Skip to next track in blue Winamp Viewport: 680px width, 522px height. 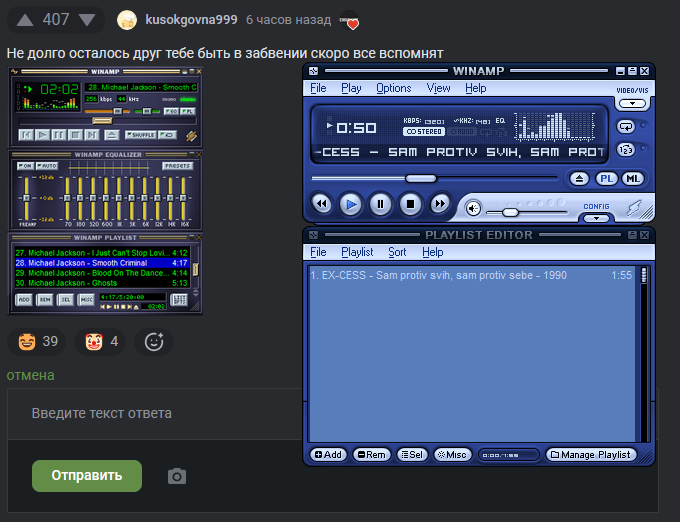pos(440,203)
